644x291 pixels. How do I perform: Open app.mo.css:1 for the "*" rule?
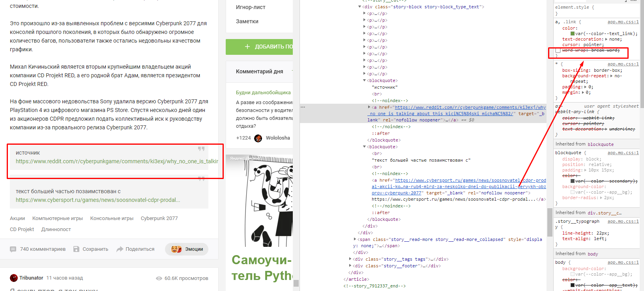[623, 64]
